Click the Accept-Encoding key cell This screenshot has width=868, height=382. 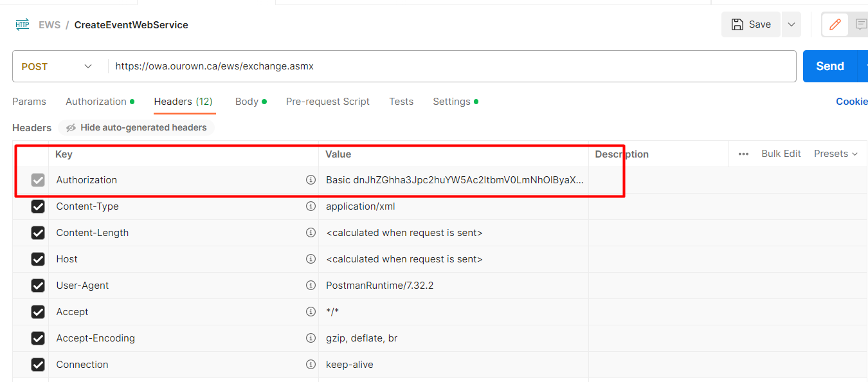pyautogui.click(x=184, y=338)
